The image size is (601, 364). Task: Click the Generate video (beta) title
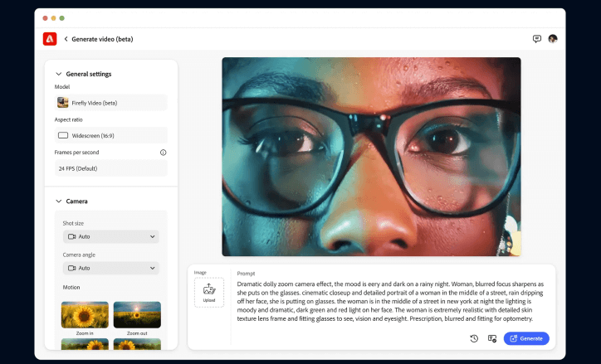pos(102,39)
